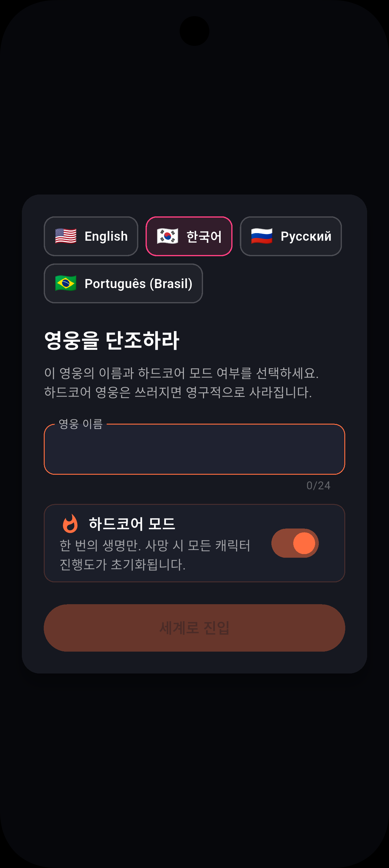Switch language to English
389x868 pixels.
click(91, 236)
